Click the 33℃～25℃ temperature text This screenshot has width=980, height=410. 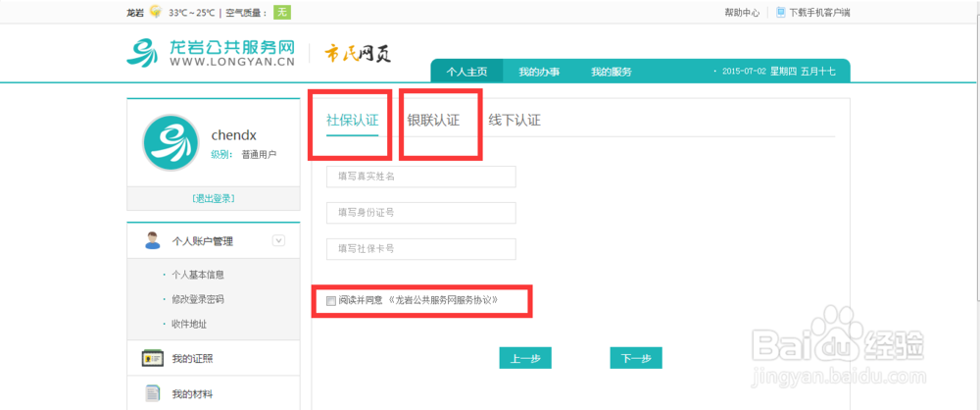tap(191, 13)
